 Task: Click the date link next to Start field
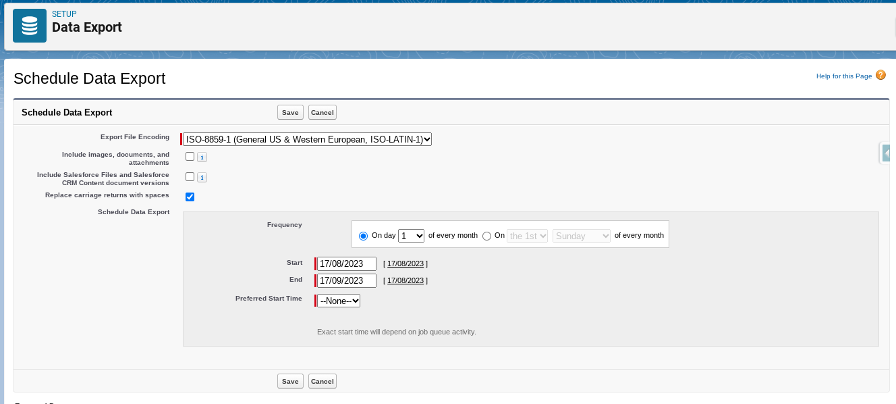coord(406,263)
